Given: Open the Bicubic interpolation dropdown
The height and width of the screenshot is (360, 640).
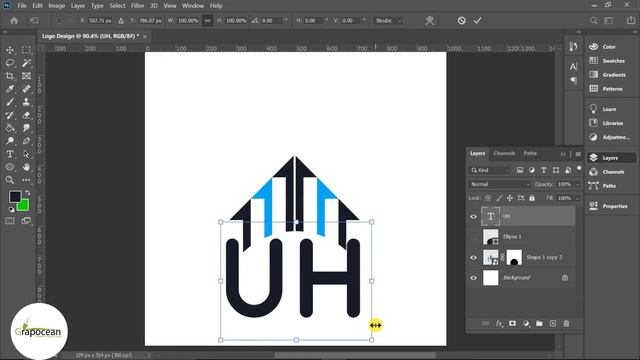Looking at the screenshot, I should click(388, 20).
